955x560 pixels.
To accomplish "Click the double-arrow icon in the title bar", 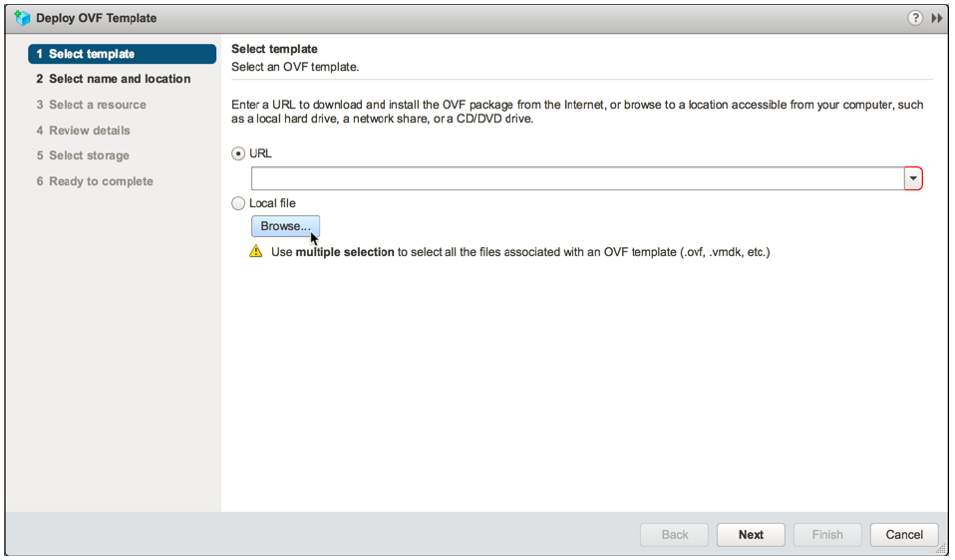I will point(937,18).
